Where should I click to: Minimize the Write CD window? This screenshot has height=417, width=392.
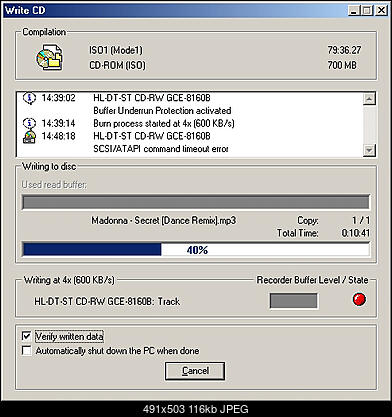[354, 10]
